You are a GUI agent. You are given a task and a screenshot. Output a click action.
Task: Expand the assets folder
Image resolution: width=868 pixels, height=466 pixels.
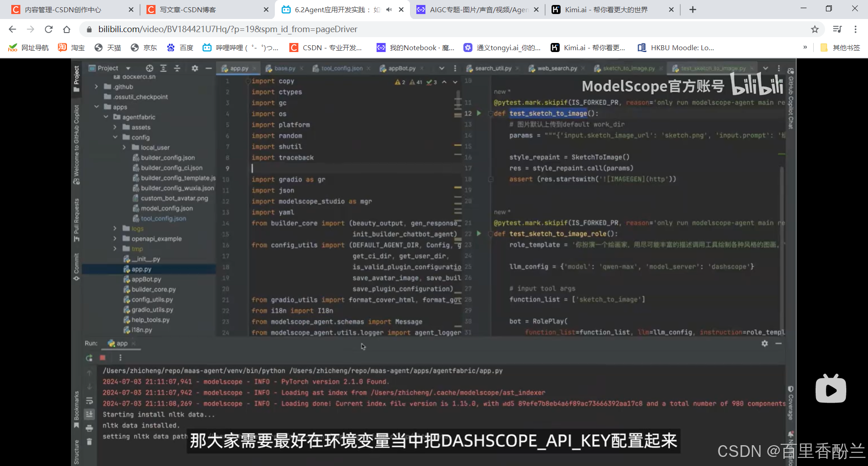(115, 127)
